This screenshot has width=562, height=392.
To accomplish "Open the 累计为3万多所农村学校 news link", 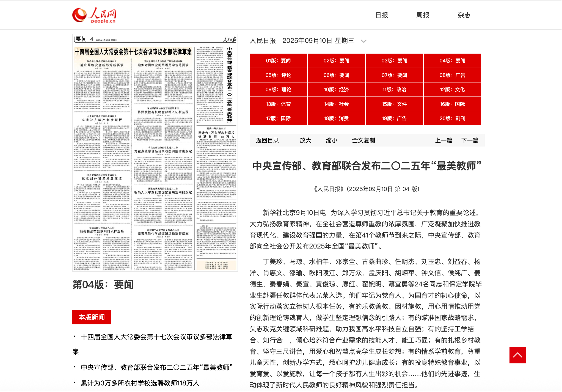I will 140,383.
